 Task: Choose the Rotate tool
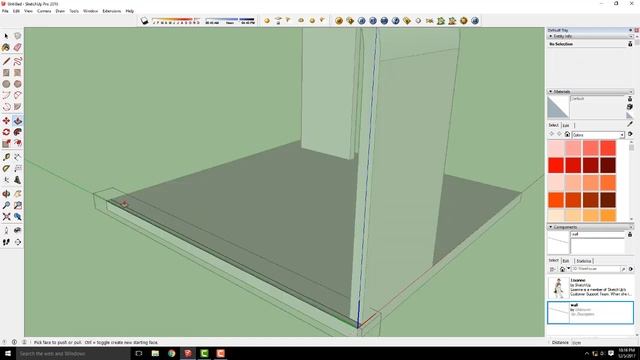tap(6, 132)
